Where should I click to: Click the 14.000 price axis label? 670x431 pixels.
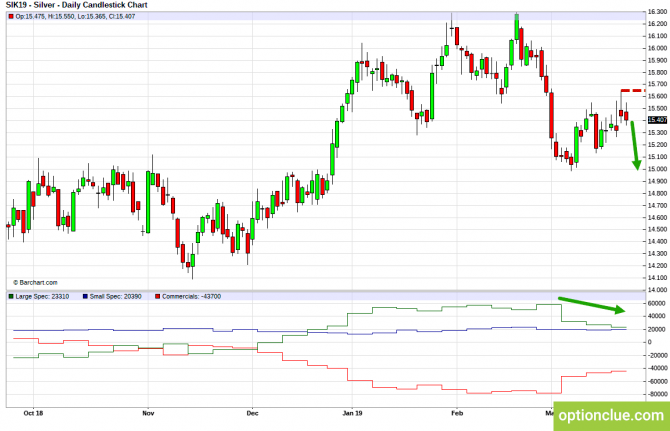tap(658, 290)
